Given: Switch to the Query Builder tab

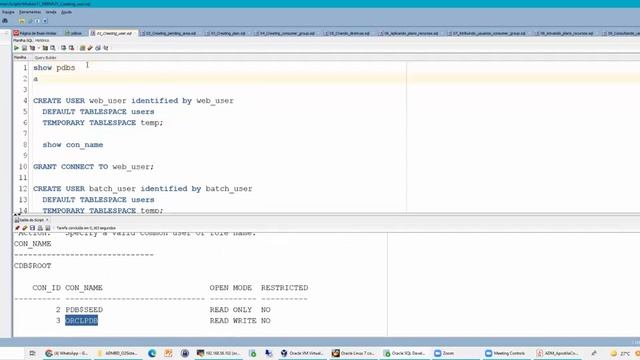Looking at the screenshot, I should [x=45, y=58].
